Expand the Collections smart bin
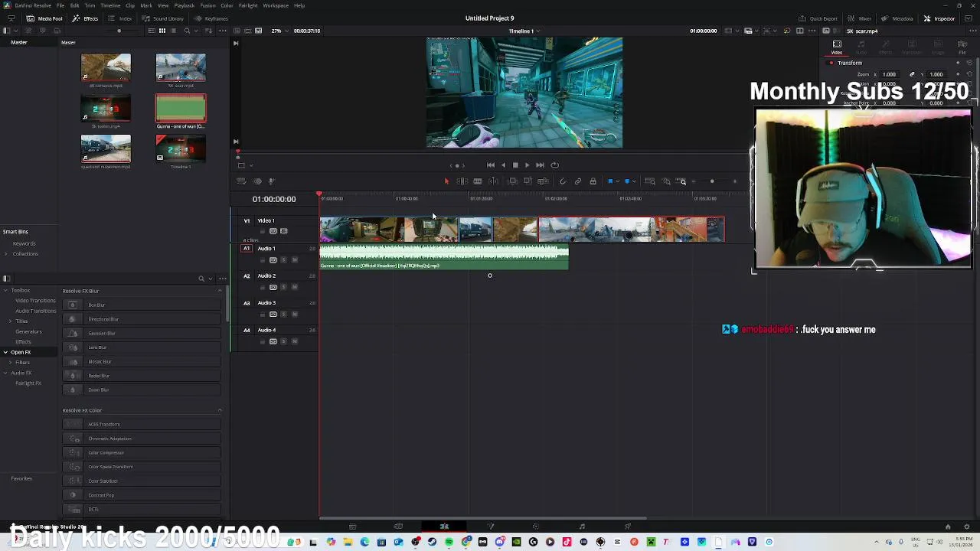Image resolution: width=980 pixels, height=551 pixels. click(x=6, y=254)
